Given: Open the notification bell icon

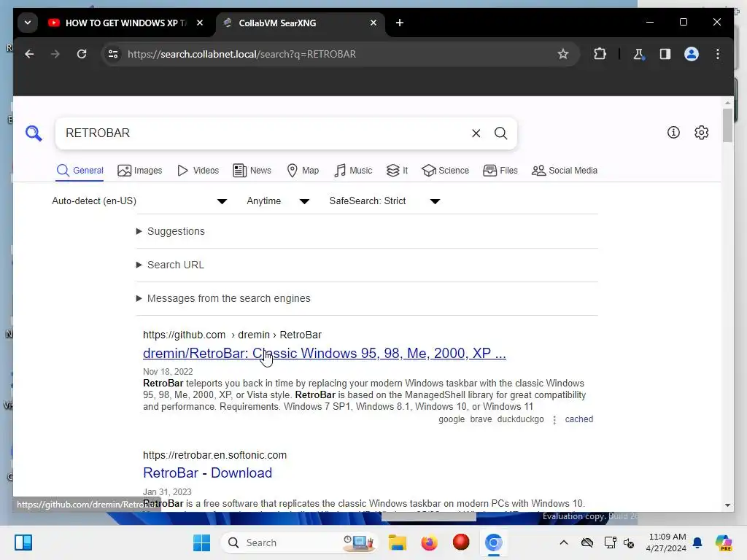Looking at the screenshot, I should point(697,542).
